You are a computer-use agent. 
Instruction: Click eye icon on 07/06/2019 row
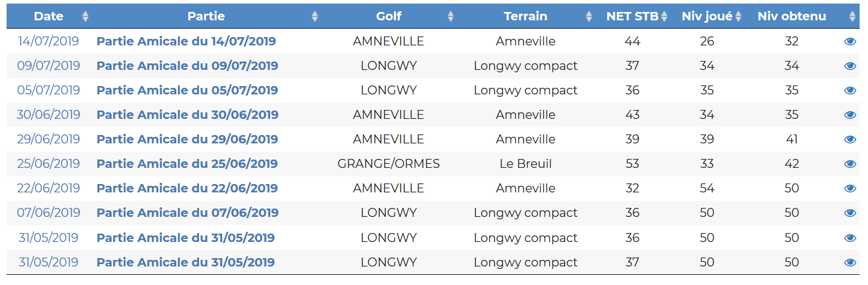[849, 213]
